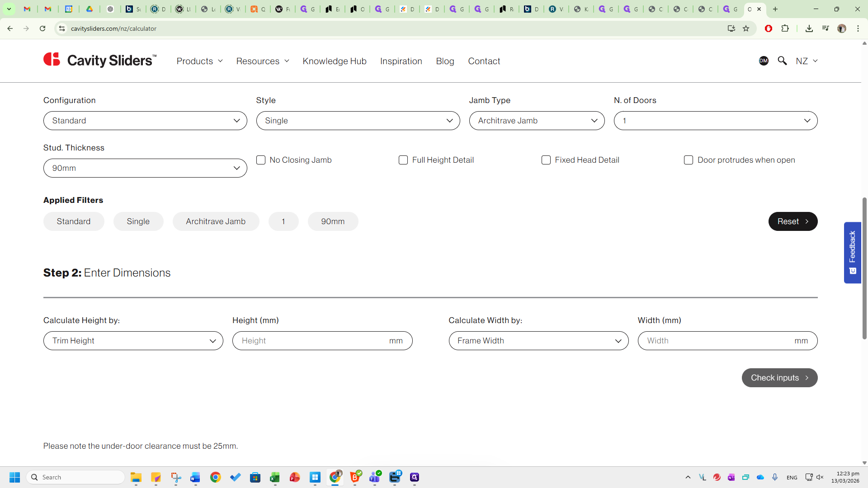The width and height of the screenshot is (868, 488).
Task: Open the Products navigation menu
Action: [x=199, y=61]
